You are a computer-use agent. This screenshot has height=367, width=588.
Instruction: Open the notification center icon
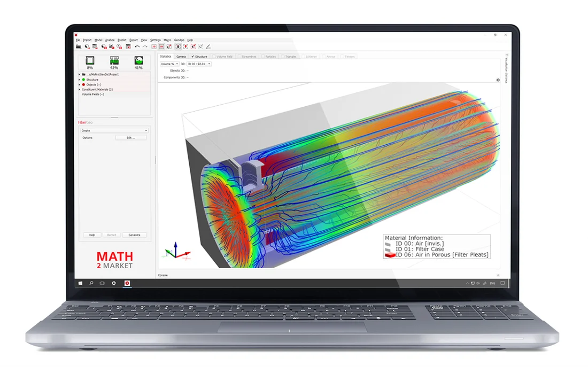502,283
